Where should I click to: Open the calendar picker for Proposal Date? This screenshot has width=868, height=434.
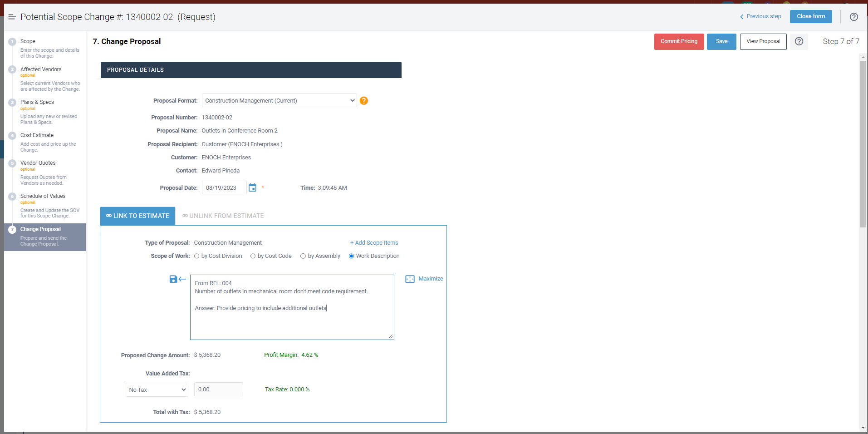(252, 187)
